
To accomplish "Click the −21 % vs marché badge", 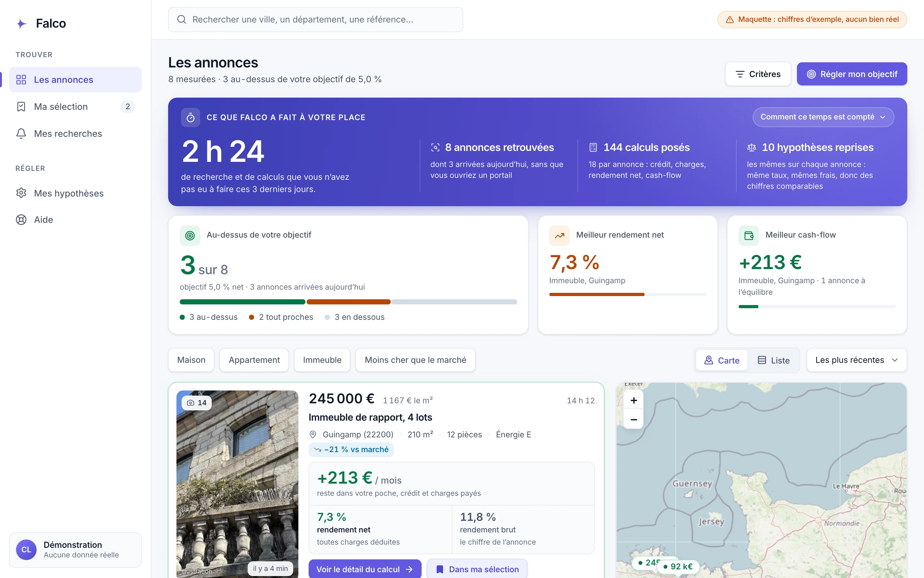I will point(351,450).
